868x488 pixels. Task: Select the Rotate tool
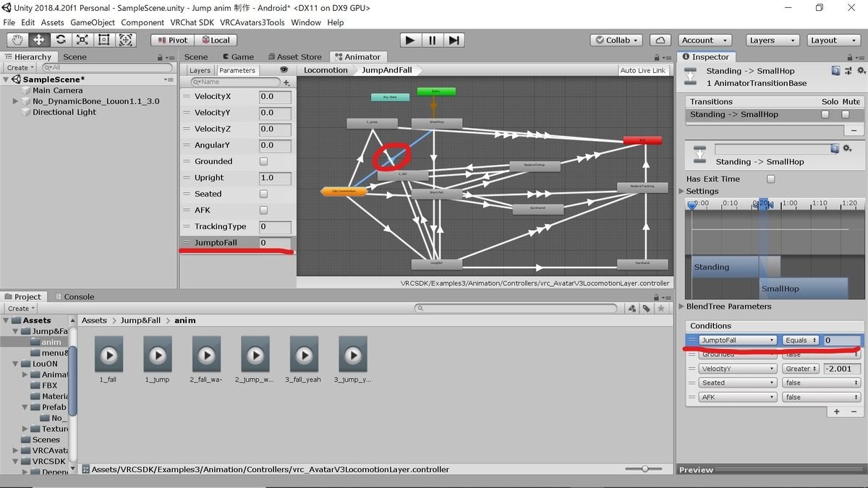61,40
